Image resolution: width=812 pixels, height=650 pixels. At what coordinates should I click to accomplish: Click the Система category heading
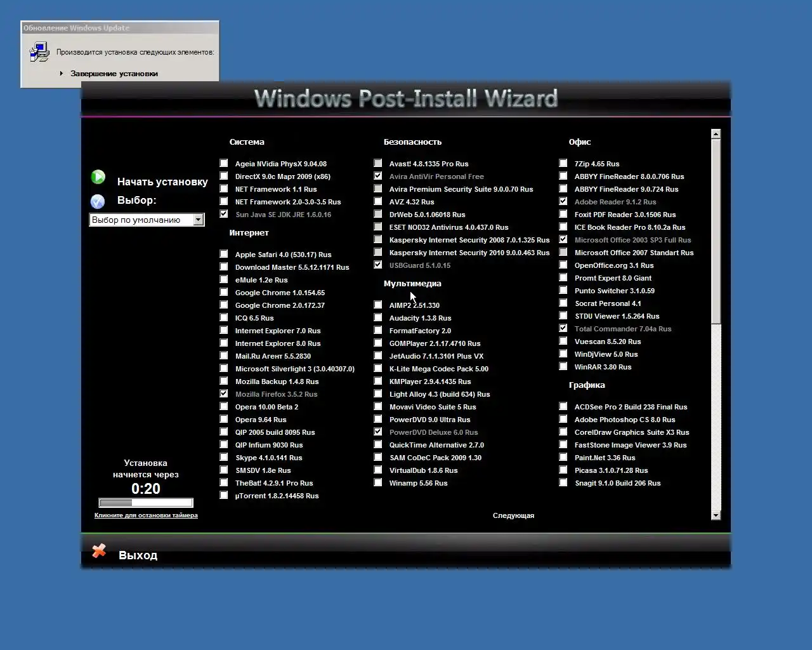coord(247,142)
